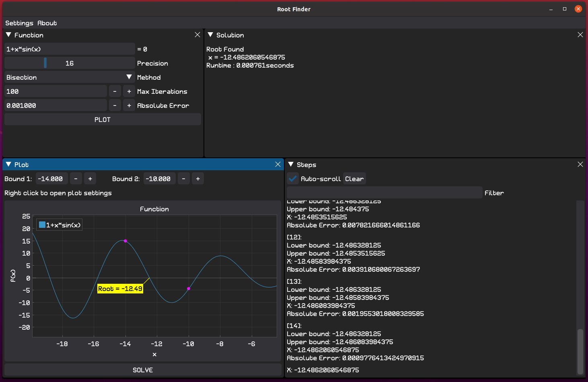
Task: Edit the function expression field 1+x*sin(x)
Action: tap(70, 49)
